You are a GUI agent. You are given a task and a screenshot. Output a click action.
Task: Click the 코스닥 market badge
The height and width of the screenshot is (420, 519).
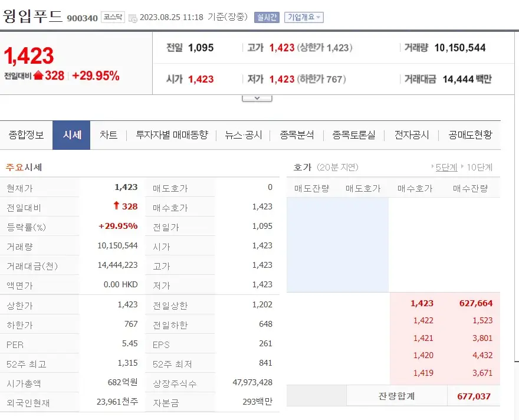point(111,17)
